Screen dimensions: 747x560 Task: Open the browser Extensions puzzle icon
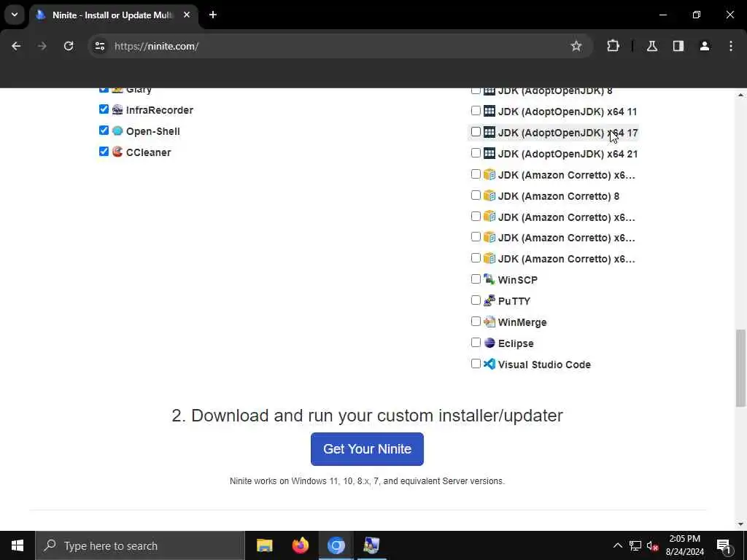(613, 46)
